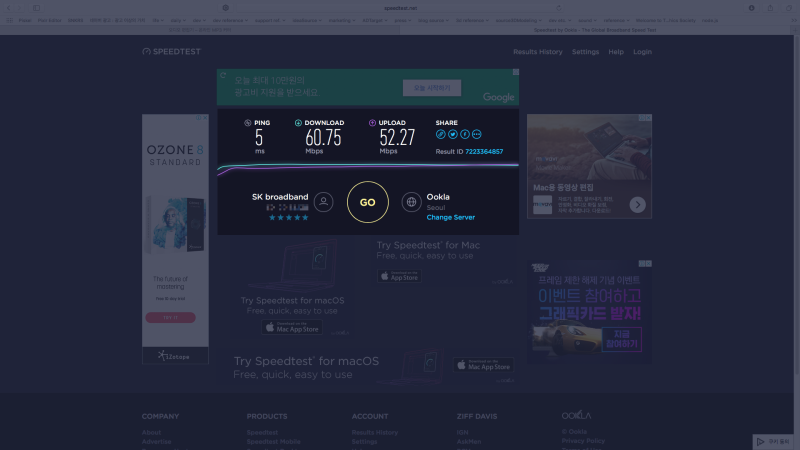This screenshot has height=450, width=800.
Task: Expand the sound bookmarks folder
Action: [587, 20]
